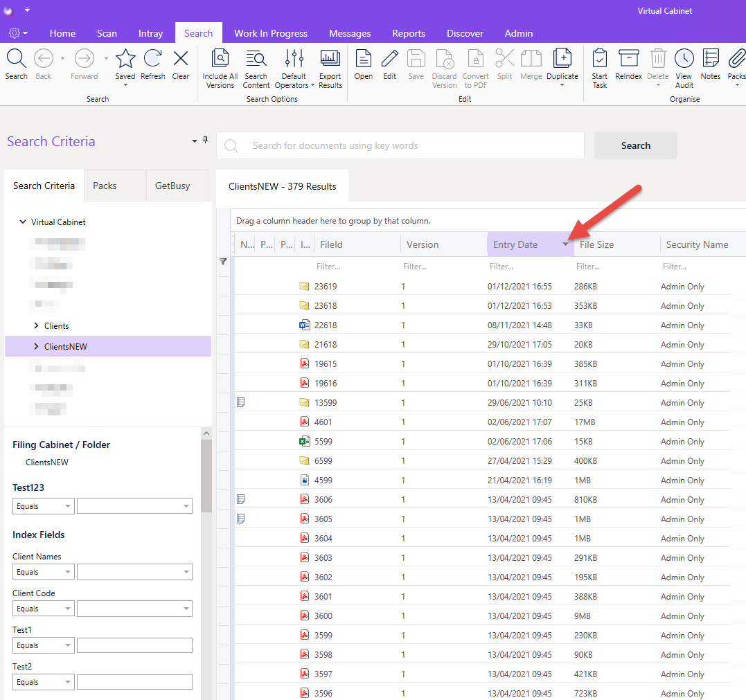Switch to the Work In Progress tab
Screen dimensions: 746x700
pyautogui.click(x=271, y=33)
